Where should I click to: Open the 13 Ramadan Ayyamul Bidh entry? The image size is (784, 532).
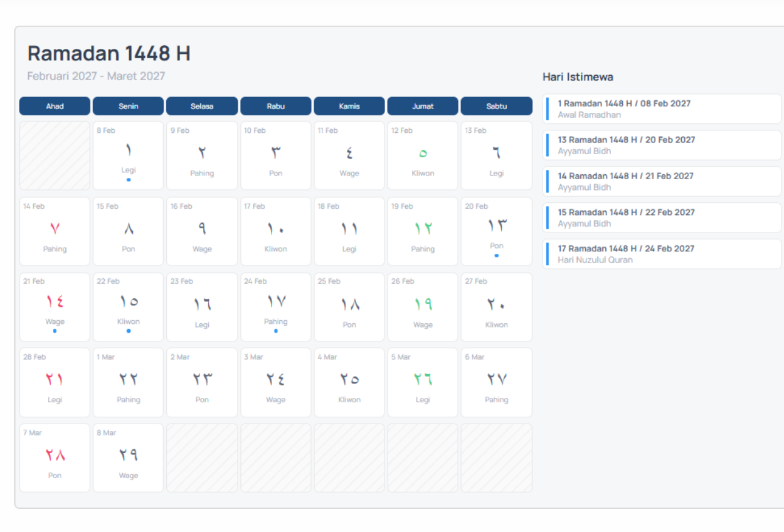click(662, 145)
